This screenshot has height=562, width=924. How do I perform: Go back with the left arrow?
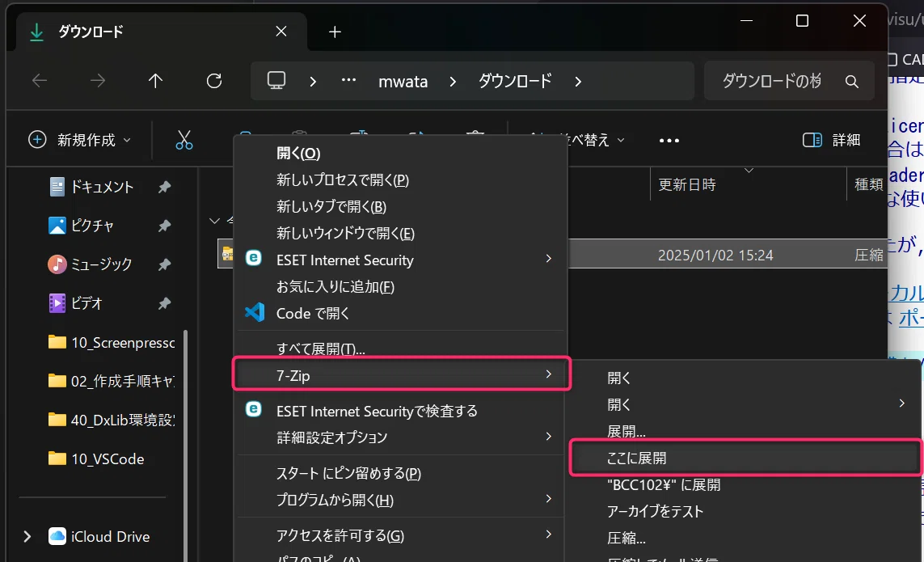click(40, 81)
